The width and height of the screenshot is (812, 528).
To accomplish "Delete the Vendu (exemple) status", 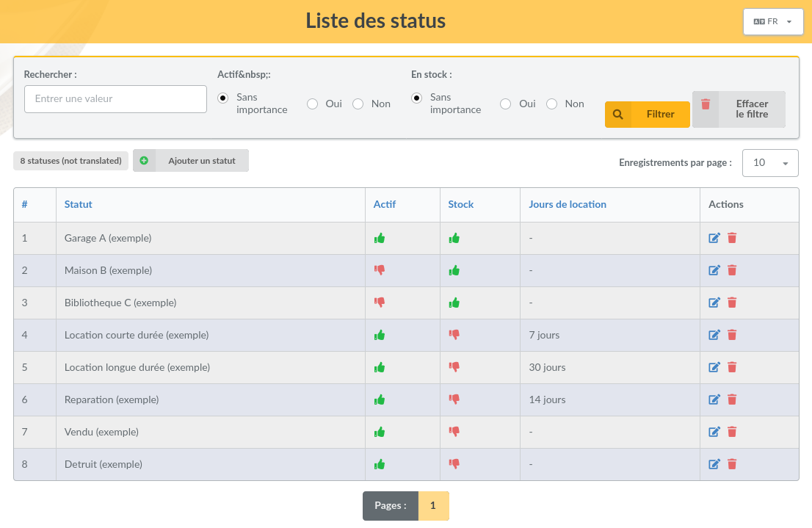I will (x=732, y=432).
